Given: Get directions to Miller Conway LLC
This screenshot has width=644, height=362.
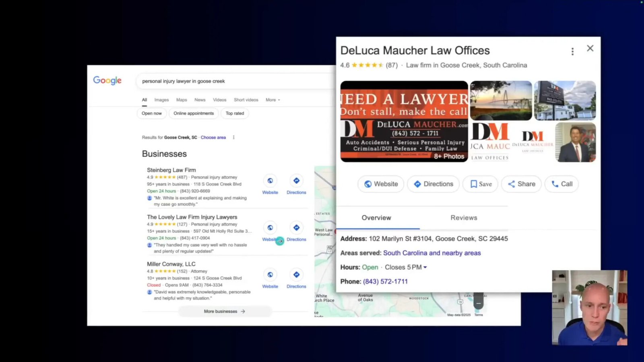Looking at the screenshot, I should [x=296, y=275].
